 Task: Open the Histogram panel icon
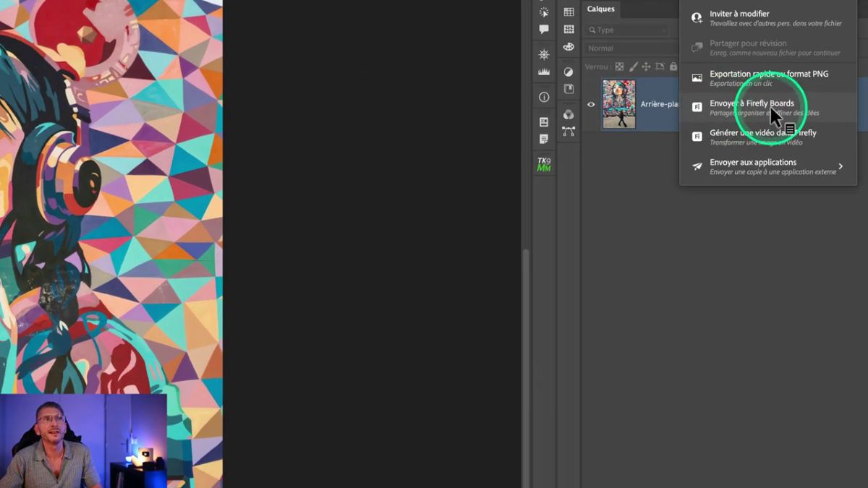click(x=544, y=72)
